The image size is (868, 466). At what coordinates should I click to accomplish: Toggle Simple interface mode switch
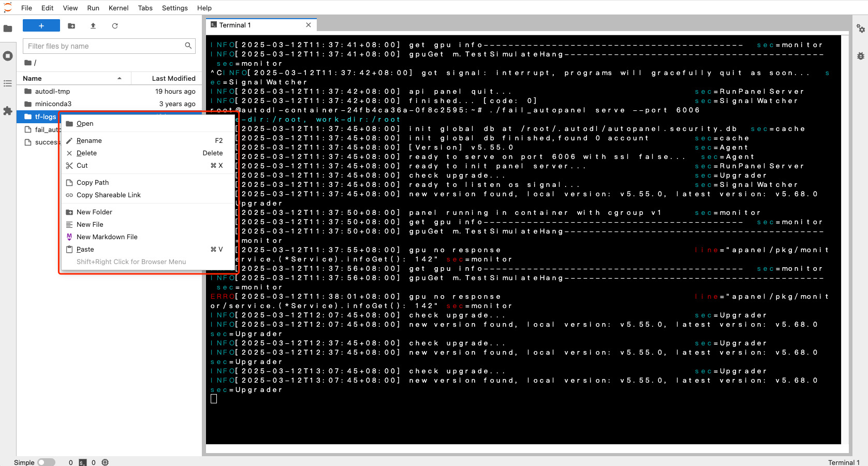point(46,462)
